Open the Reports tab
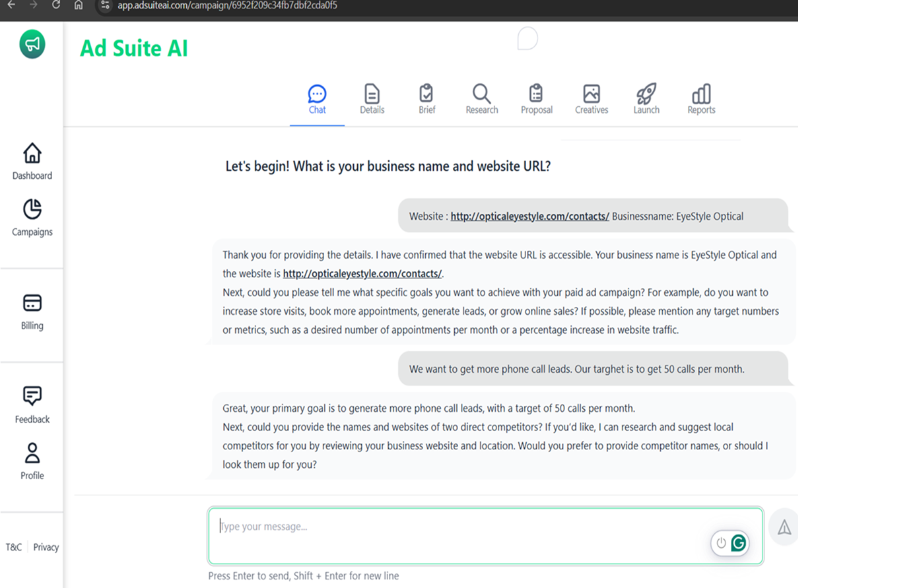917x588 pixels. point(701,99)
